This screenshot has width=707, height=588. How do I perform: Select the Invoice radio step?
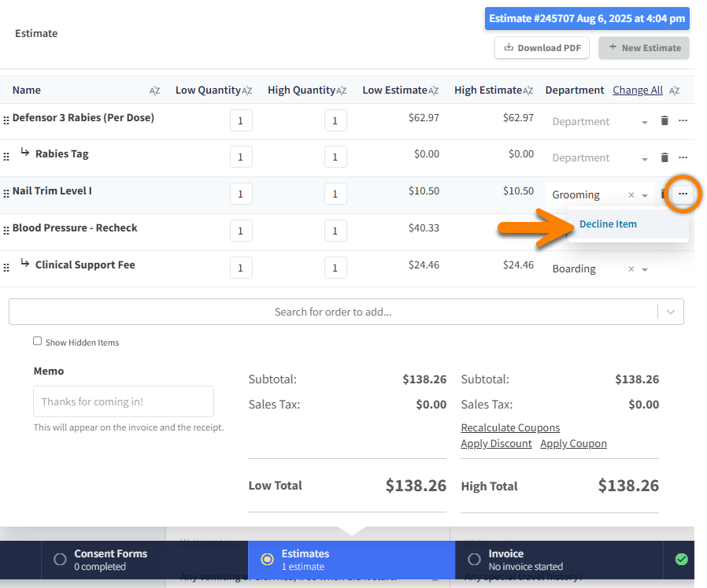474,559
